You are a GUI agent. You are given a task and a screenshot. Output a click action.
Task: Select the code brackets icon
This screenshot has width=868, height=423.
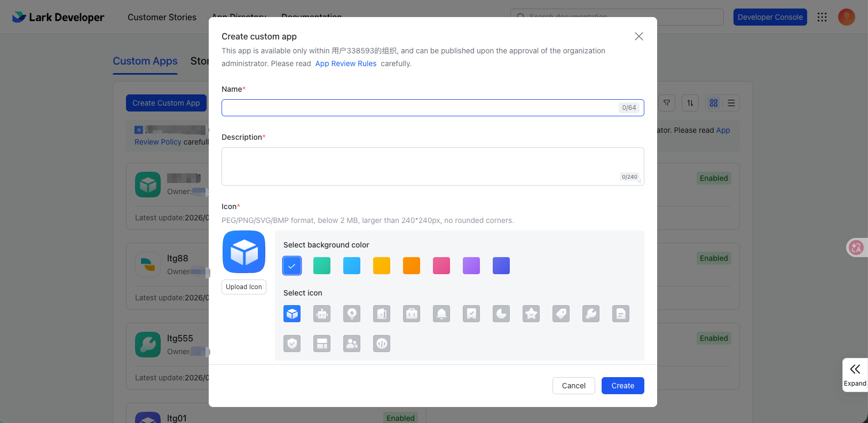coord(382,344)
